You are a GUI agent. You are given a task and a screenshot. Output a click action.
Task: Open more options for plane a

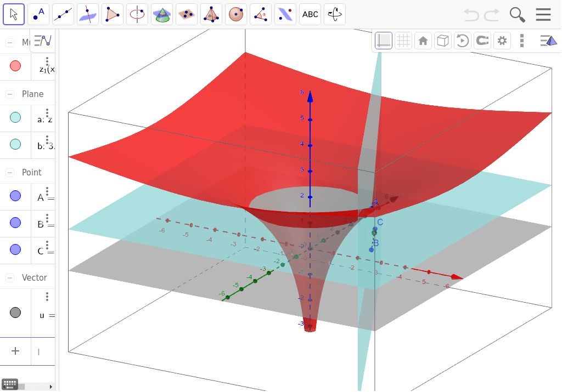(x=47, y=113)
